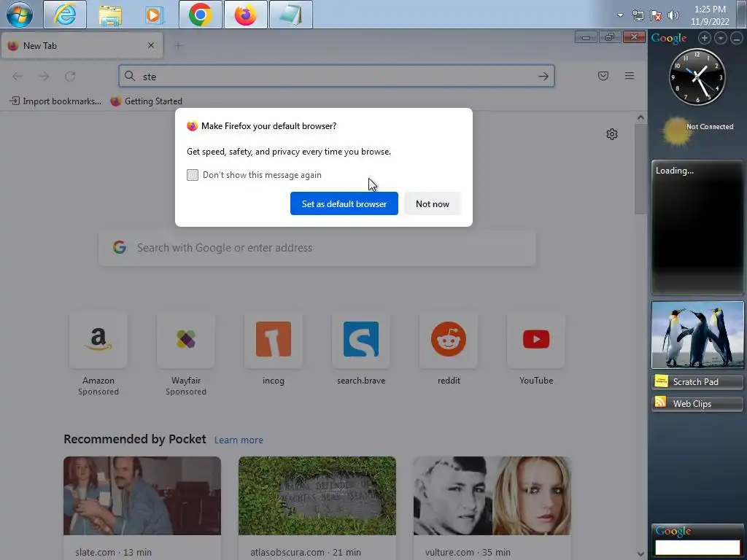This screenshot has height=560, width=747.
Task: Open the Google sidebar dropdown menu button
Action: (721, 38)
